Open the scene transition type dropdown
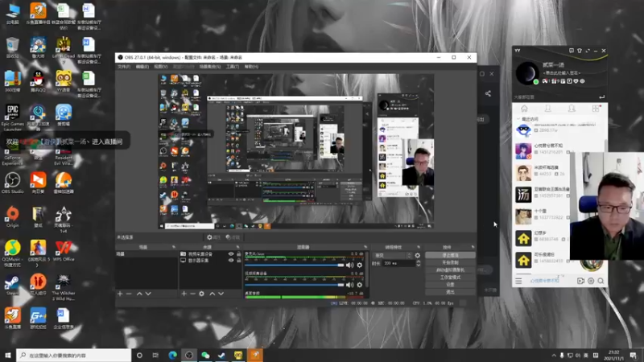644x362 pixels. [x=392, y=255]
